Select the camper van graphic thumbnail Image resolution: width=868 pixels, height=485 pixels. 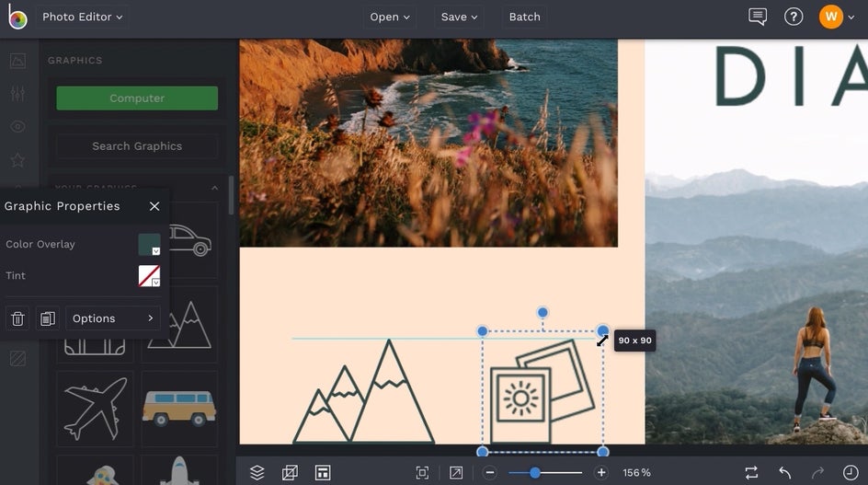[179, 409]
